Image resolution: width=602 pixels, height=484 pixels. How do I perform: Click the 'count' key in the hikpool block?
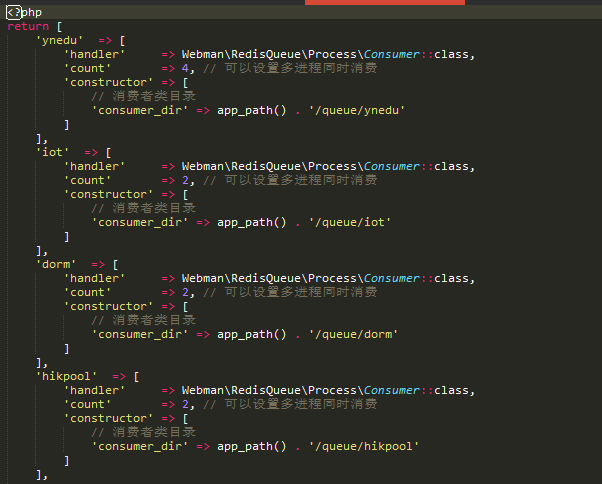[86, 404]
